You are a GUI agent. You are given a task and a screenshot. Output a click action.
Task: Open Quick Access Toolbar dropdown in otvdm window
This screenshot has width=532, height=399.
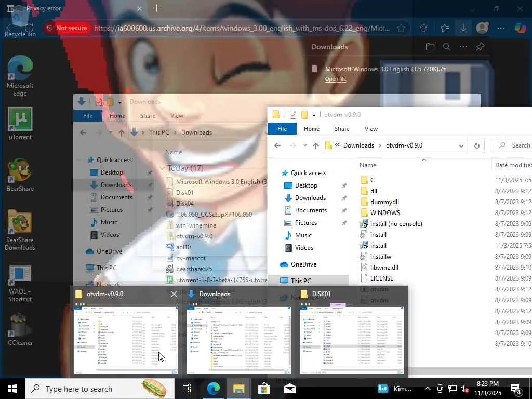click(x=314, y=115)
